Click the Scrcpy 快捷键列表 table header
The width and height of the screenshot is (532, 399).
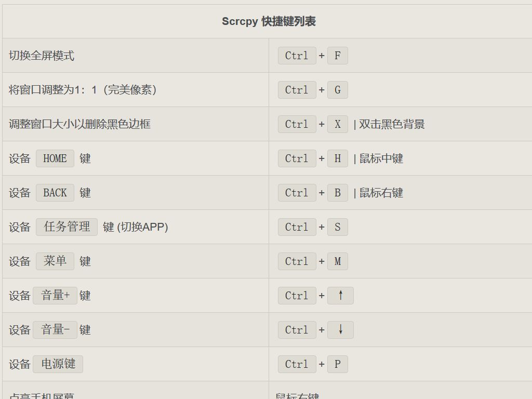point(269,21)
